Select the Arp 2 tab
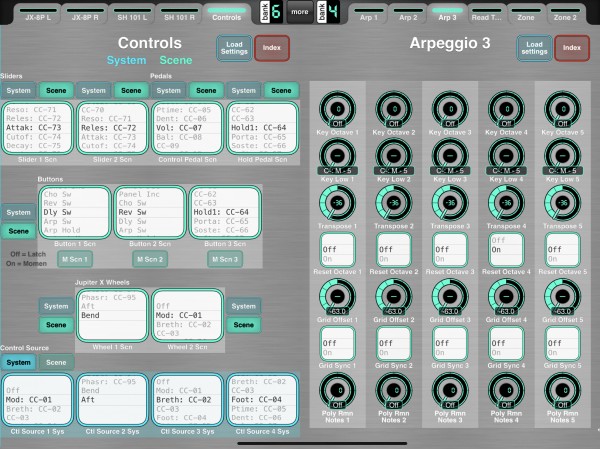 pos(408,15)
